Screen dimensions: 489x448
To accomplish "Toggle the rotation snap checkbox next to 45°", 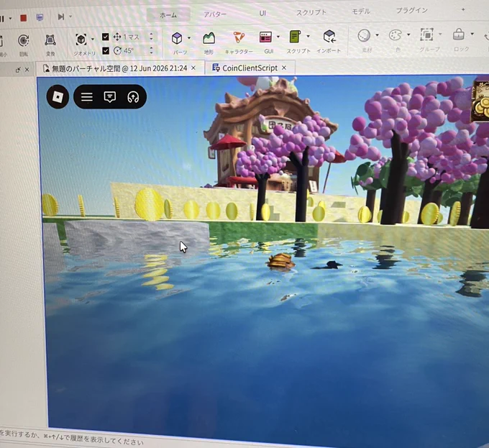I will pos(106,50).
